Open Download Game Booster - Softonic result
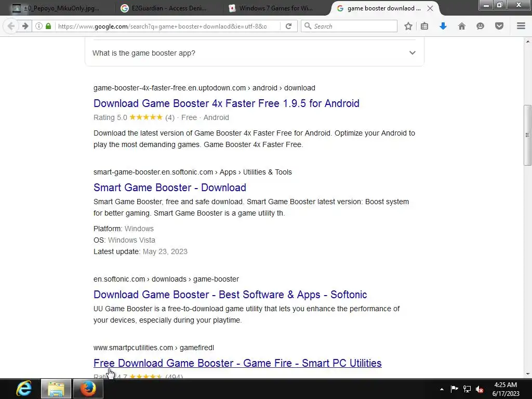 click(230, 295)
